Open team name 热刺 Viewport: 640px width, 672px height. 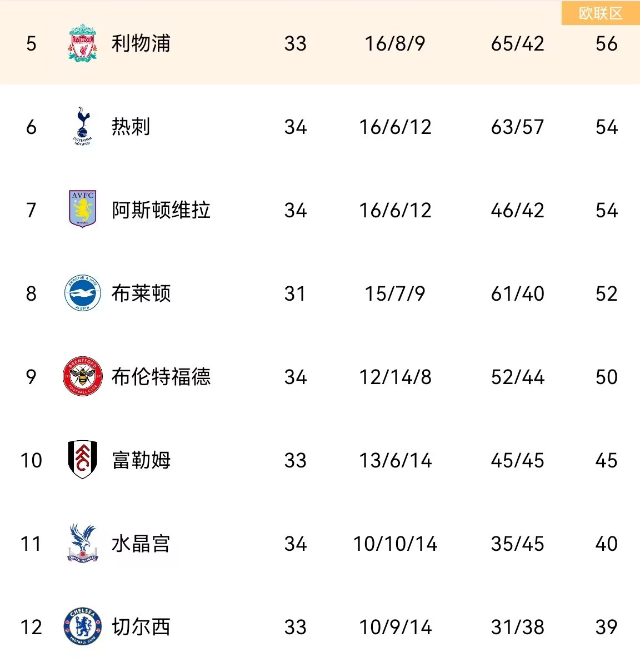click(131, 127)
